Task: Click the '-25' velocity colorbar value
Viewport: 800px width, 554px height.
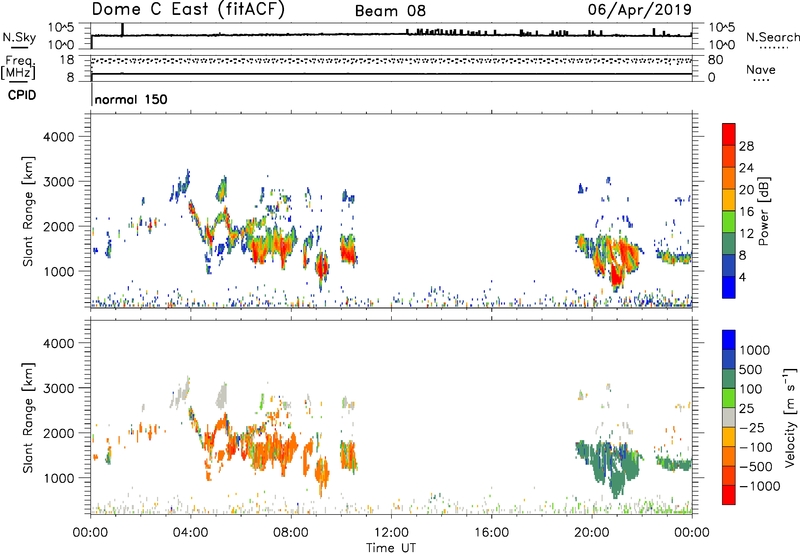Action: [x=752, y=428]
